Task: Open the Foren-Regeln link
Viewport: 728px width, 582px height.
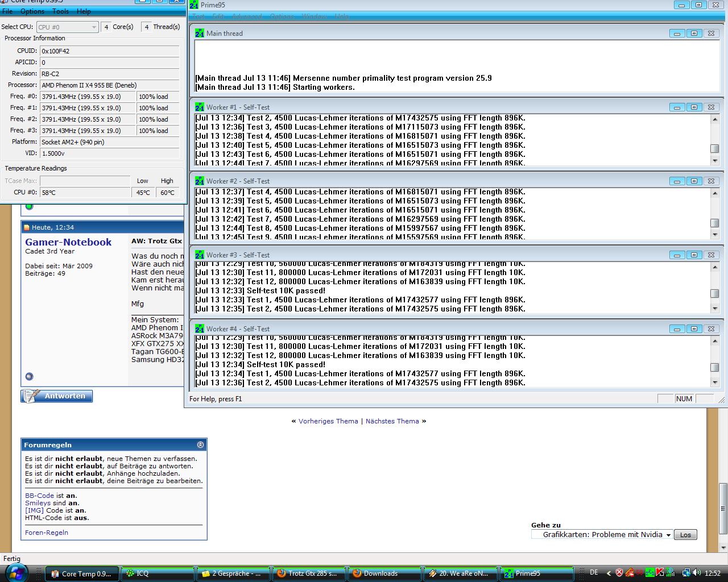Action: coord(47,533)
